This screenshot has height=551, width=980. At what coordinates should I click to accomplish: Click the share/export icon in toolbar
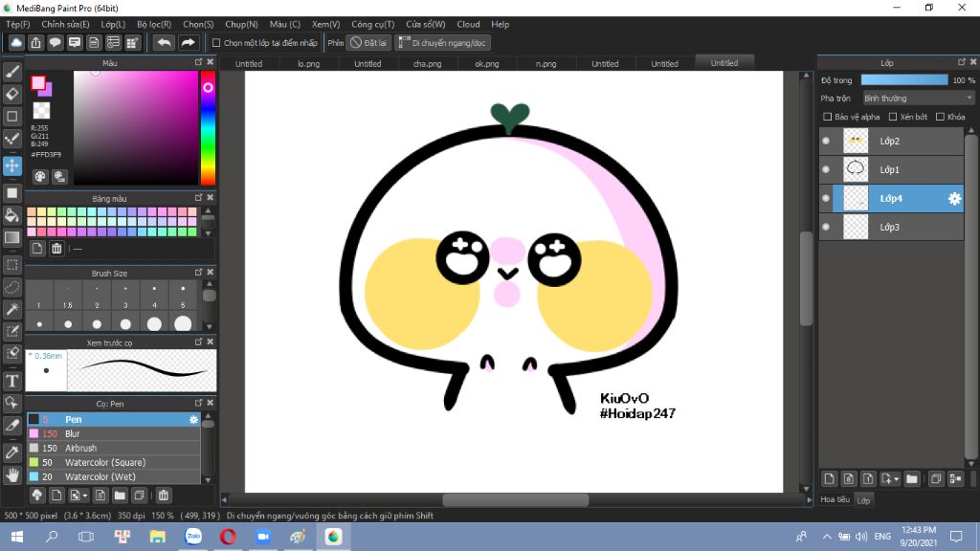(x=35, y=42)
